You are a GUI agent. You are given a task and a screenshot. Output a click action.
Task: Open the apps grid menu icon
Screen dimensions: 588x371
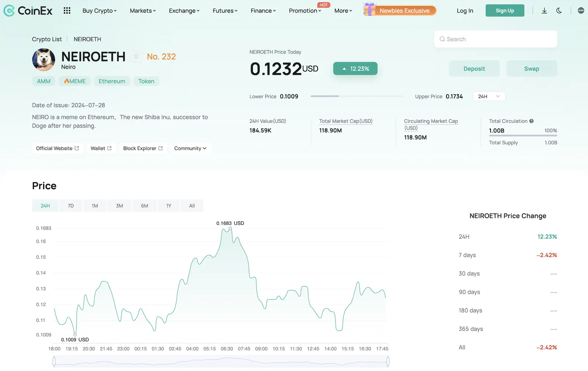click(x=67, y=11)
